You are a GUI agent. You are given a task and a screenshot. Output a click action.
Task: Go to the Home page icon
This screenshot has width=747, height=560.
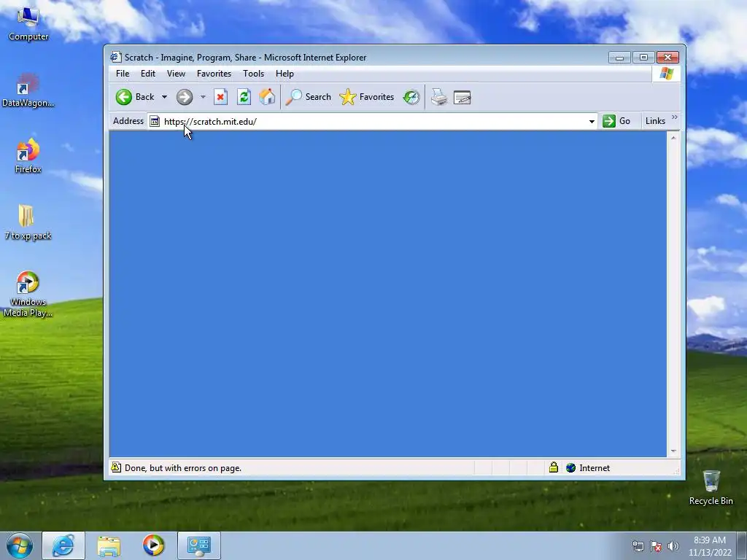[267, 97]
